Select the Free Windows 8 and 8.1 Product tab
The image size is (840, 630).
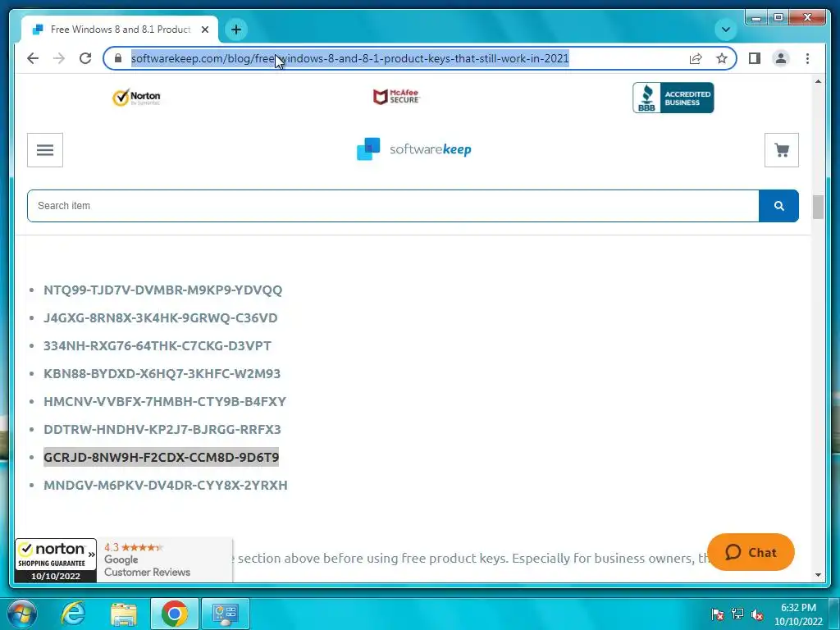tap(120, 30)
